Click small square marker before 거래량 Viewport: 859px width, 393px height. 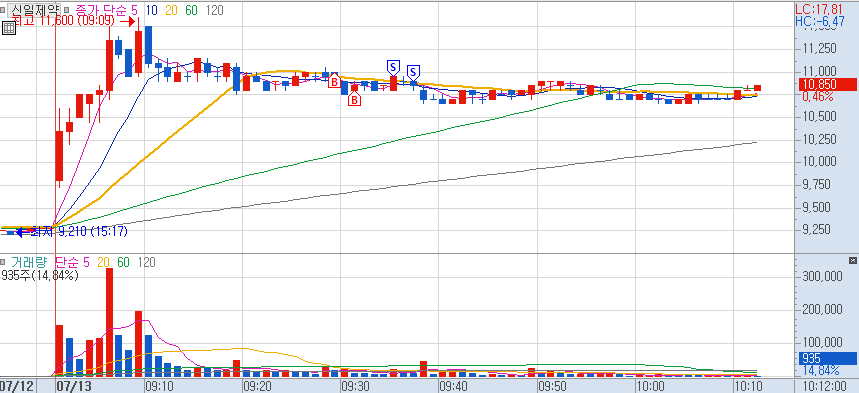(x=3, y=263)
